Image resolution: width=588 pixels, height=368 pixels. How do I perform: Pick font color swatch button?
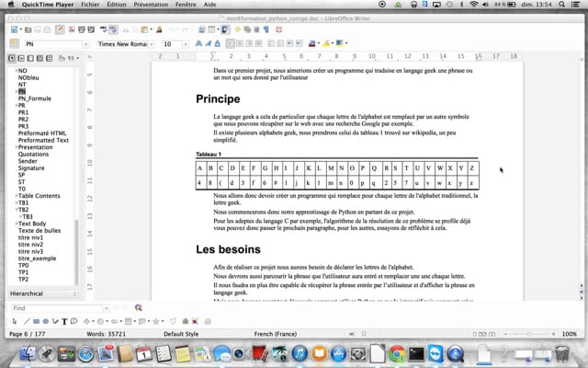(x=311, y=43)
